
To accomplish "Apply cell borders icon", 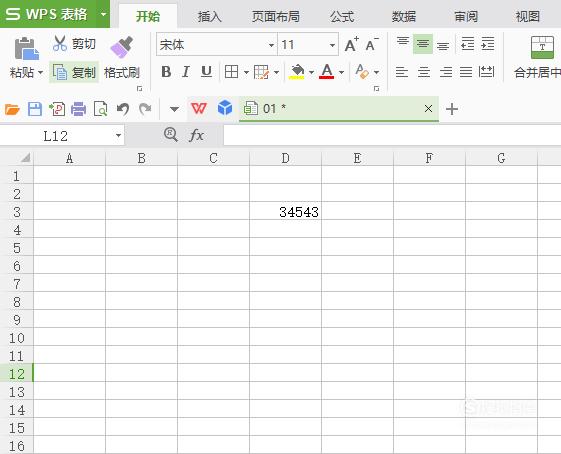I will coord(231,72).
